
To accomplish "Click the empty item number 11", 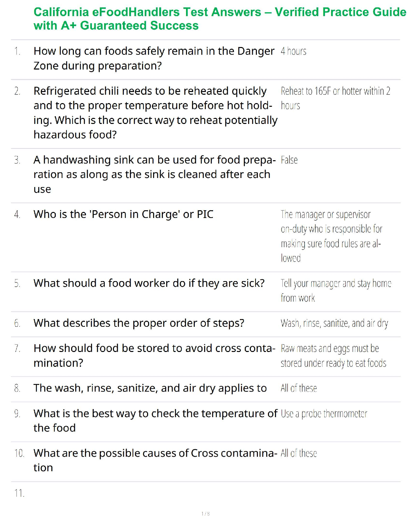I will point(19,493).
